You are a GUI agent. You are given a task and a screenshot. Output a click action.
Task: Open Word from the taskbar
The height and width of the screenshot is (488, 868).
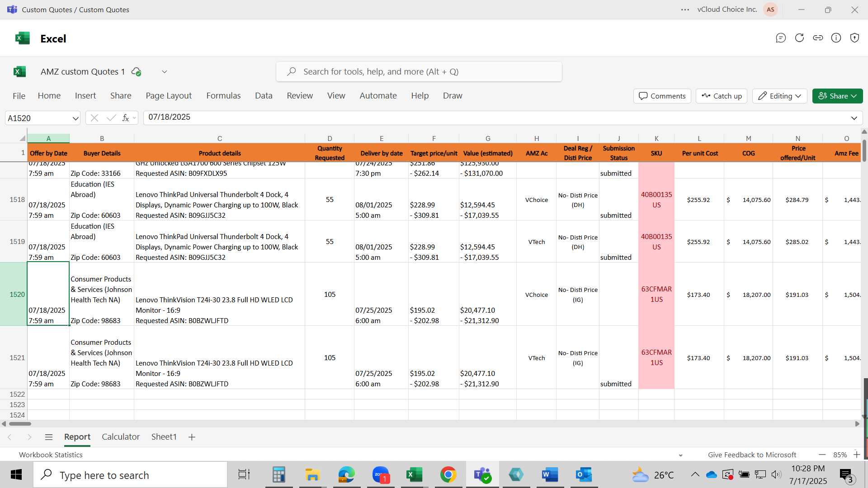(550, 475)
